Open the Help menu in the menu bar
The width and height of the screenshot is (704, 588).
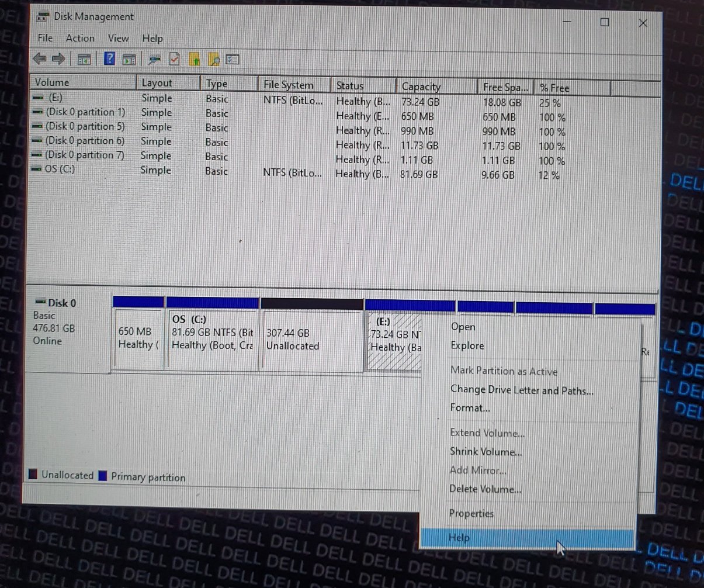tap(152, 39)
